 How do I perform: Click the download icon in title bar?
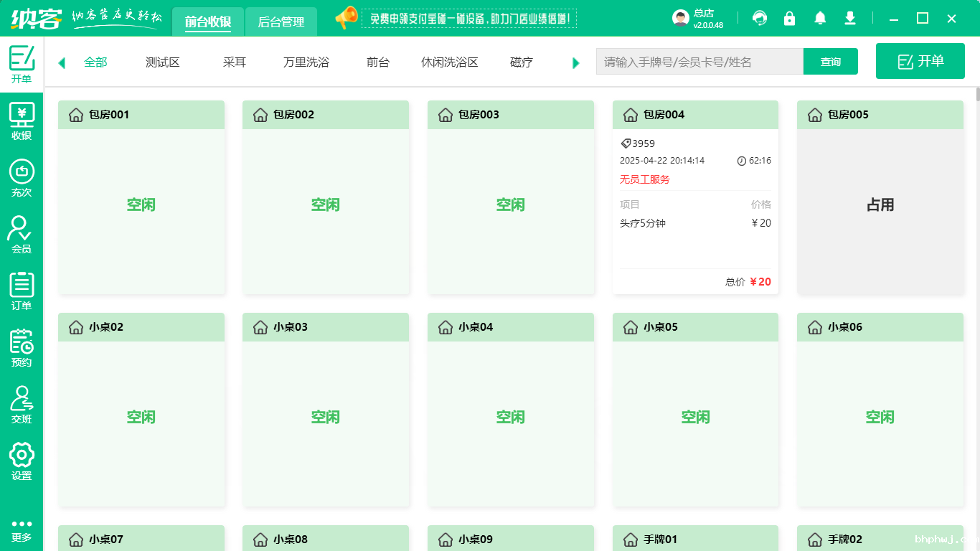pyautogui.click(x=850, y=18)
